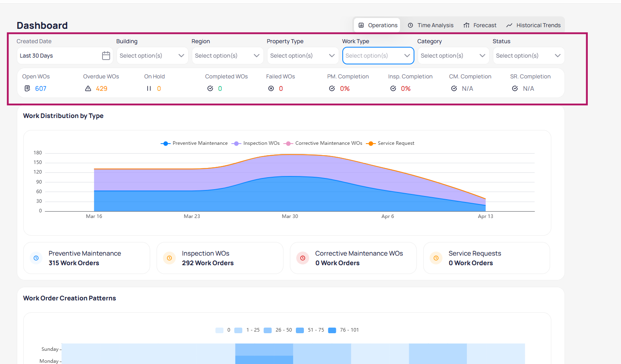Toggle Service Request series in chart legend
The height and width of the screenshot is (364, 621).
(390, 143)
